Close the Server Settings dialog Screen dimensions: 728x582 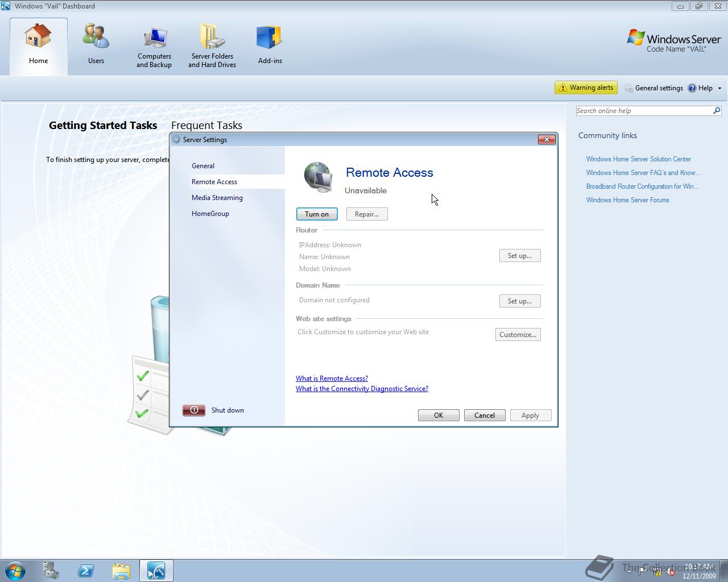[547, 140]
